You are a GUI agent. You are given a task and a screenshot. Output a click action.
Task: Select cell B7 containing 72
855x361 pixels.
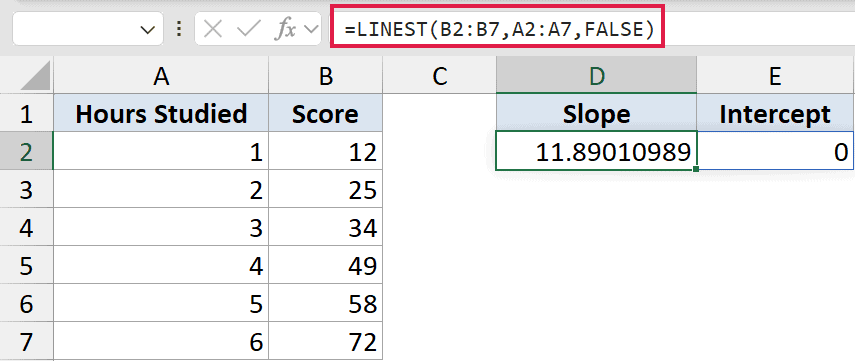coord(326,341)
